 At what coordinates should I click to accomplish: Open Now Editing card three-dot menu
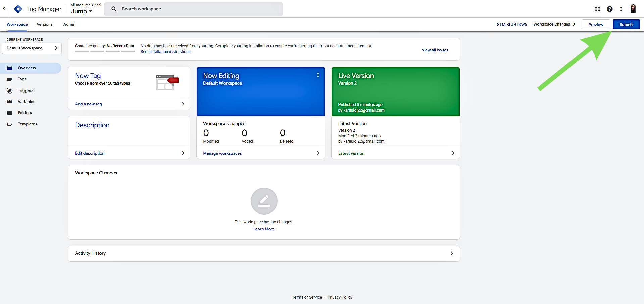click(x=318, y=75)
